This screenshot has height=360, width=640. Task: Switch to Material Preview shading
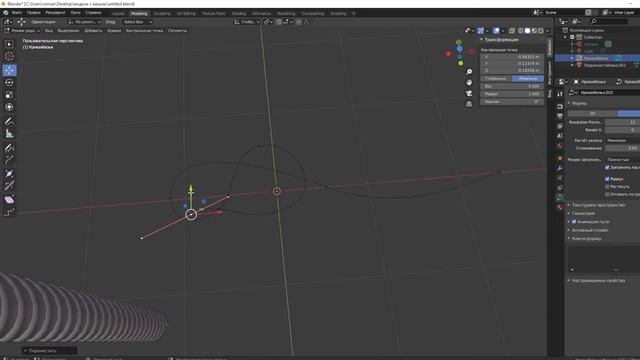point(534,31)
